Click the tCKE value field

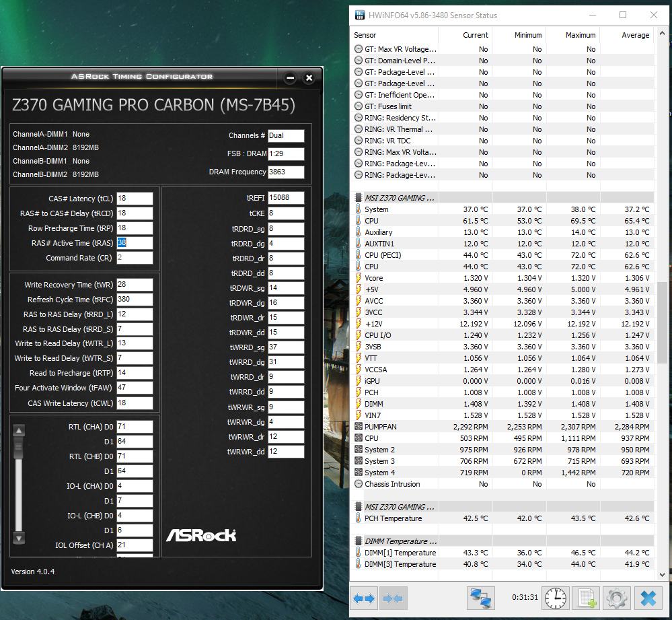coord(287,213)
